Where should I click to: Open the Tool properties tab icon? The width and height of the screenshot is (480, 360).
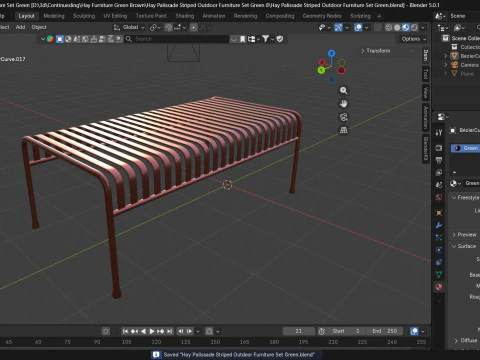click(x=439, y=132)
